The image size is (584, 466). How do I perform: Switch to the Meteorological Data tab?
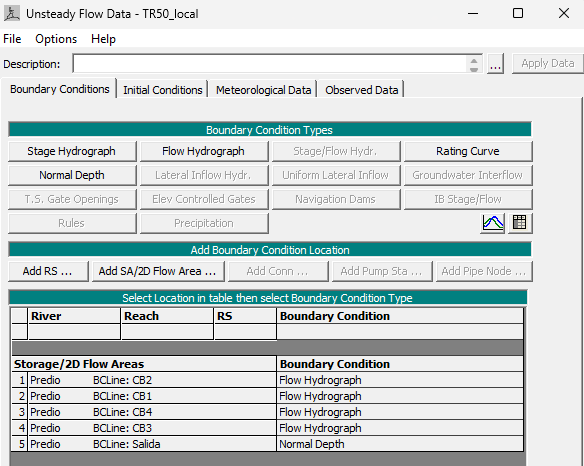263,90
